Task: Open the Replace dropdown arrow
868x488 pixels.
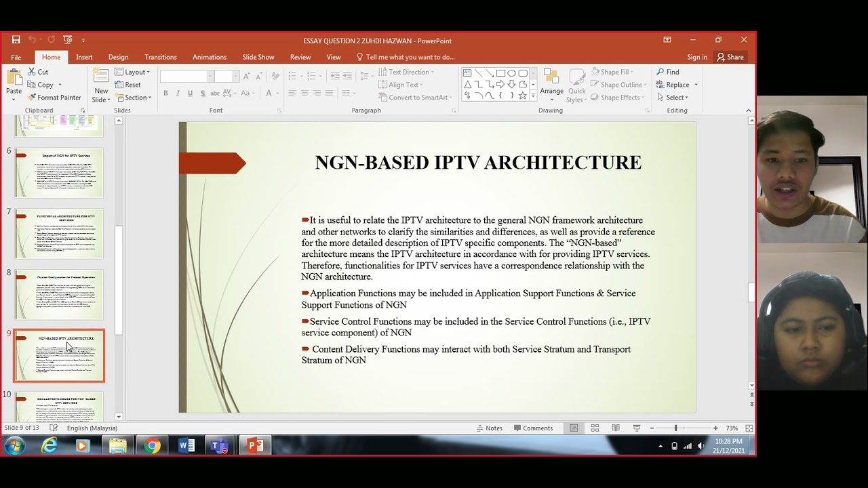Action: click(x=696, y=85)
